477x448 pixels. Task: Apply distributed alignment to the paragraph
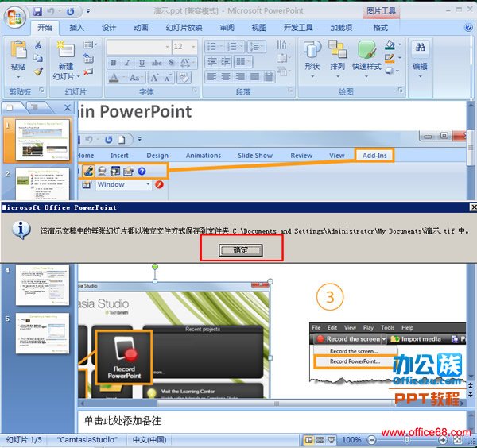(269, 77)
